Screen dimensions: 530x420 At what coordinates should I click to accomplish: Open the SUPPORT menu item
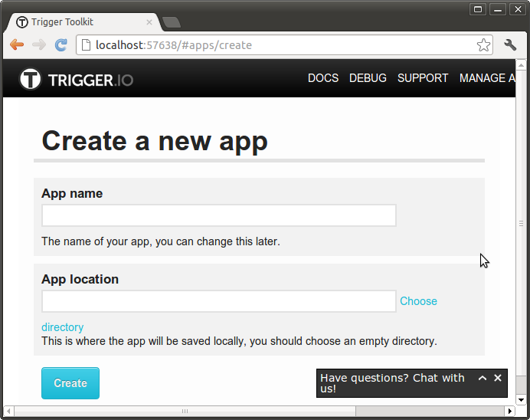pos(423,78)
